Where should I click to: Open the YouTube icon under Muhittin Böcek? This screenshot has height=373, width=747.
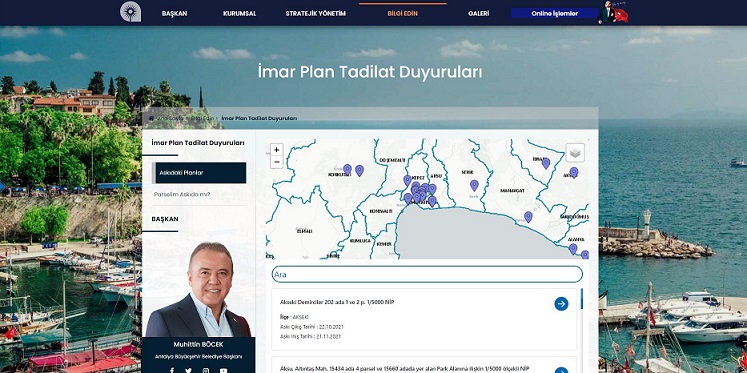(223, 370)
